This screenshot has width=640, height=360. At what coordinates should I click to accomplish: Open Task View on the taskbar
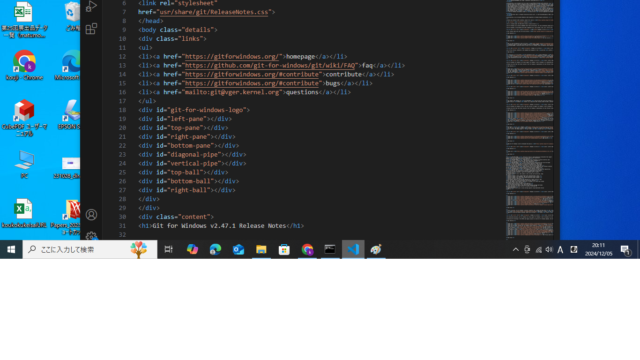[169, 249]
